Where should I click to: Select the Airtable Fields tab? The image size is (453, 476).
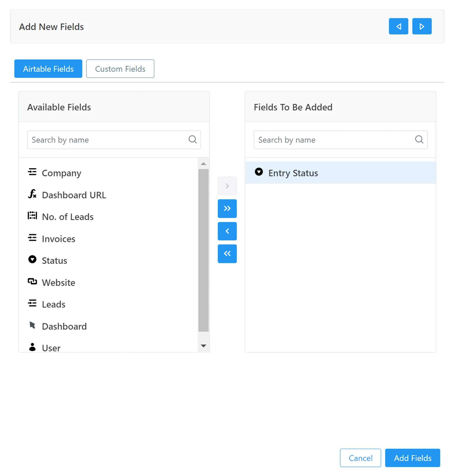point(48,69)
